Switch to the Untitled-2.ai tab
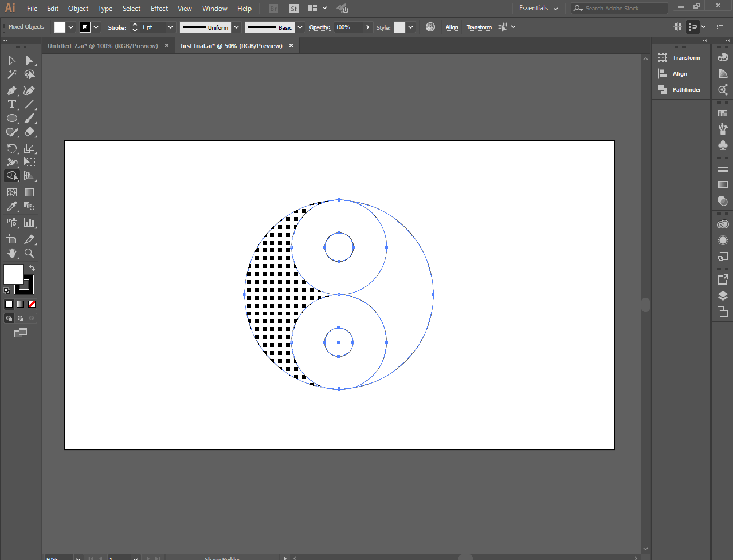 103,46
